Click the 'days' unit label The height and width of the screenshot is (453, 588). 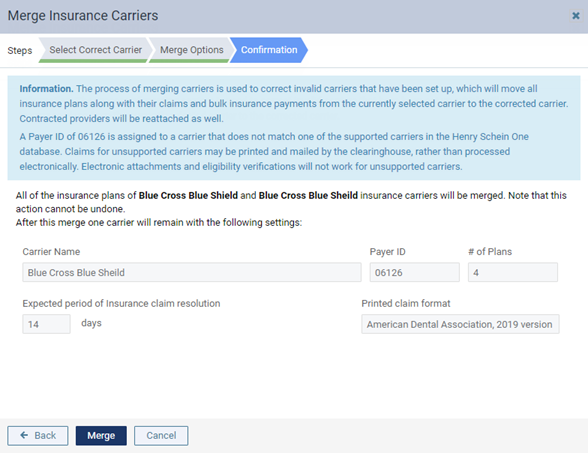click(92, 323)
